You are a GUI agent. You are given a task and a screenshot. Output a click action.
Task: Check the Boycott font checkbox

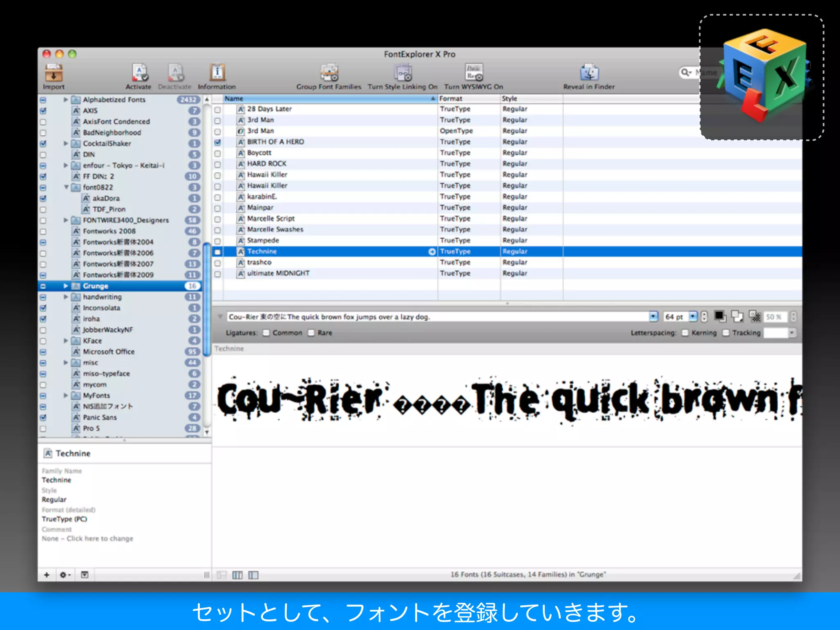[217, 153]
